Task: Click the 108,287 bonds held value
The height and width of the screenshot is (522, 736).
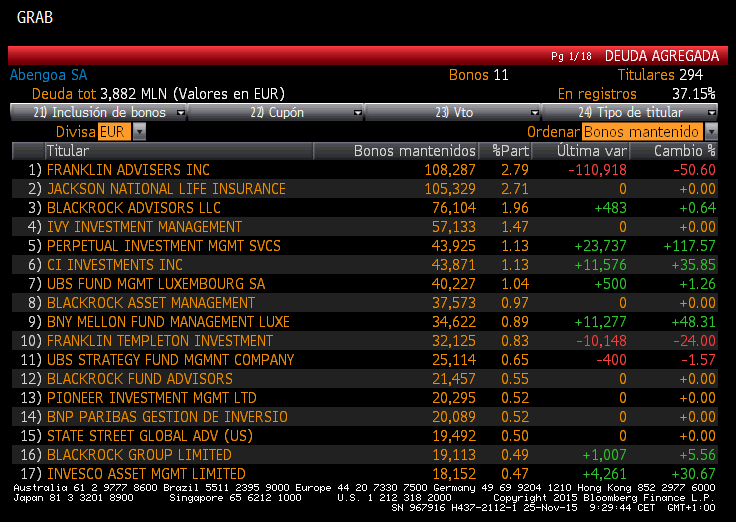Action: [450, 170]
